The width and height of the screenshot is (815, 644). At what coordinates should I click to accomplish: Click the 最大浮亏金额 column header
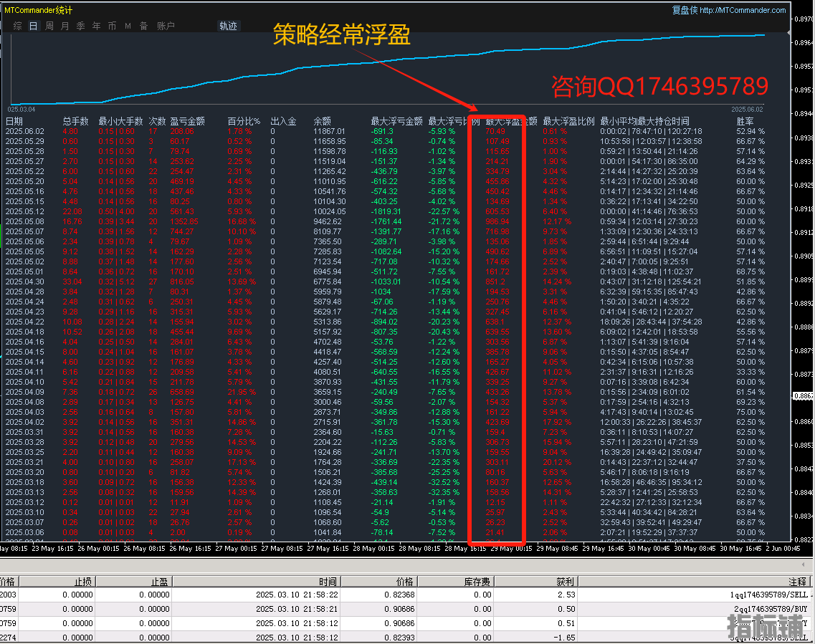click(x=396, y=121)
